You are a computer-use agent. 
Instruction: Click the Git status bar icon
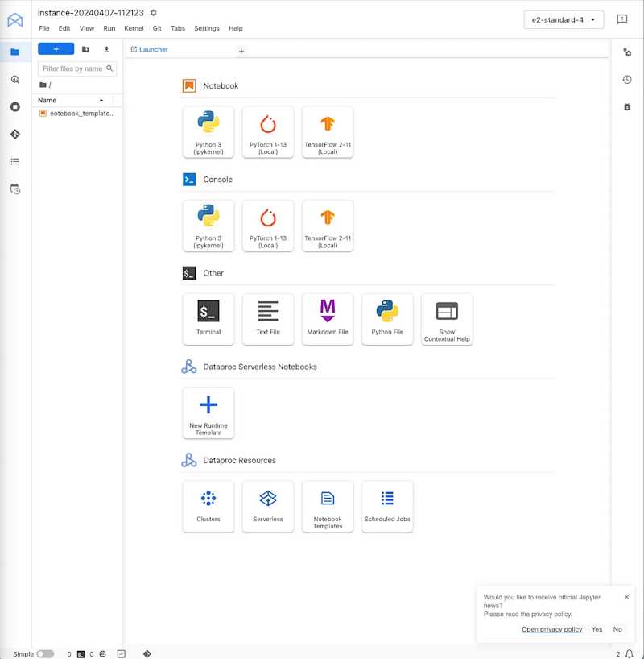pos(147,654)
